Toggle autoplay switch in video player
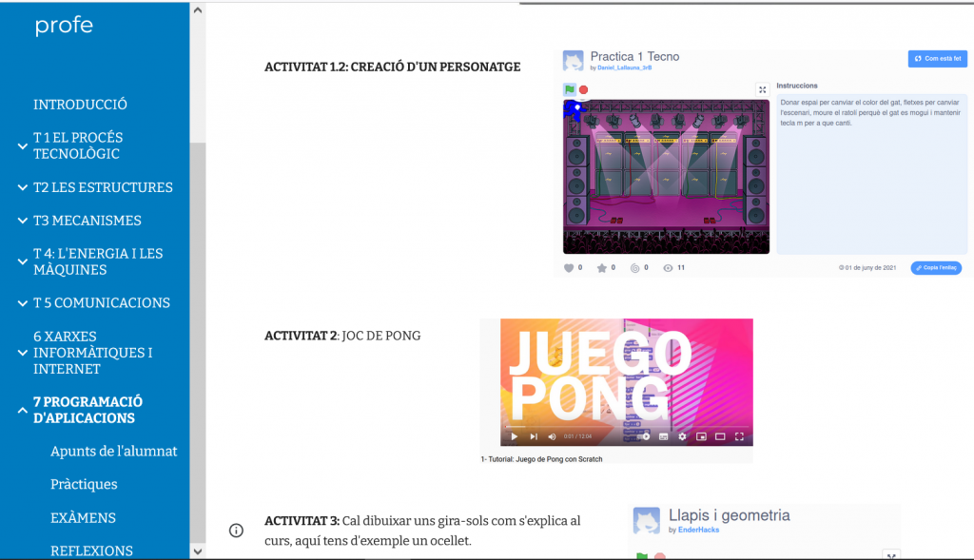This screenshot has height=560, width=974. point(644,436)
